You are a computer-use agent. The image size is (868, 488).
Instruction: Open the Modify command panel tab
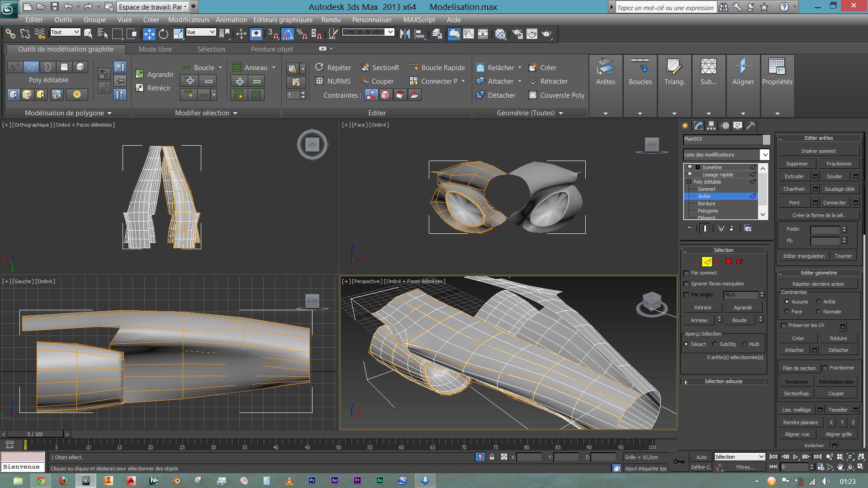click(x=698, y=126)
